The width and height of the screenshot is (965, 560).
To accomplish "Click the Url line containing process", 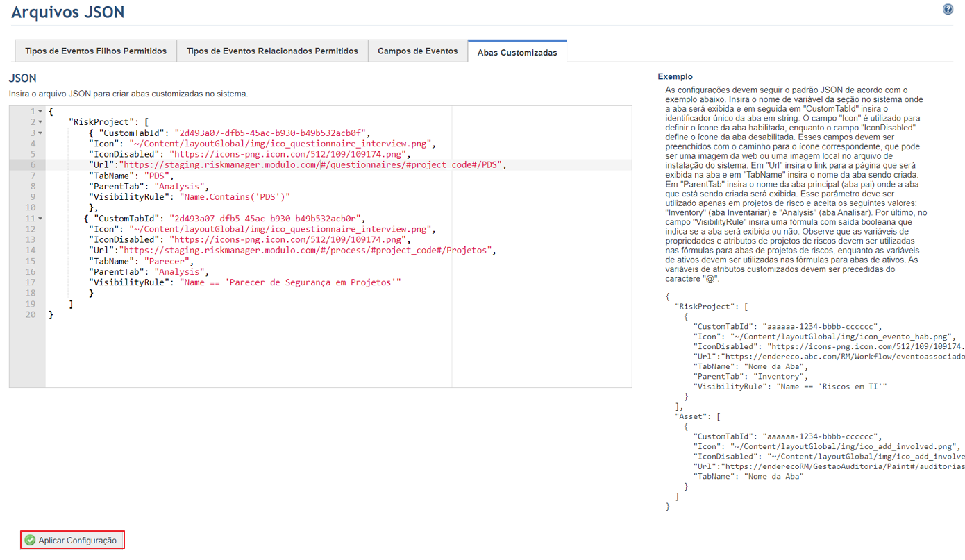I will click(x=292, y=251).
